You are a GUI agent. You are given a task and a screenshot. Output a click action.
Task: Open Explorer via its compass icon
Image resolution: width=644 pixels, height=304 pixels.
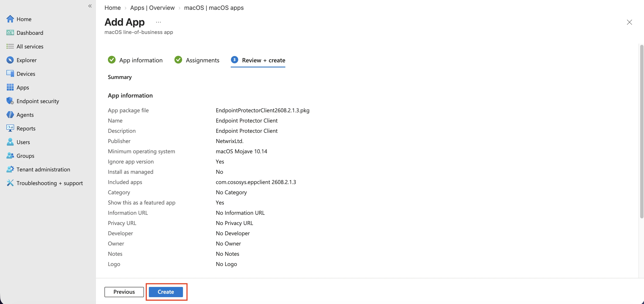10,60
